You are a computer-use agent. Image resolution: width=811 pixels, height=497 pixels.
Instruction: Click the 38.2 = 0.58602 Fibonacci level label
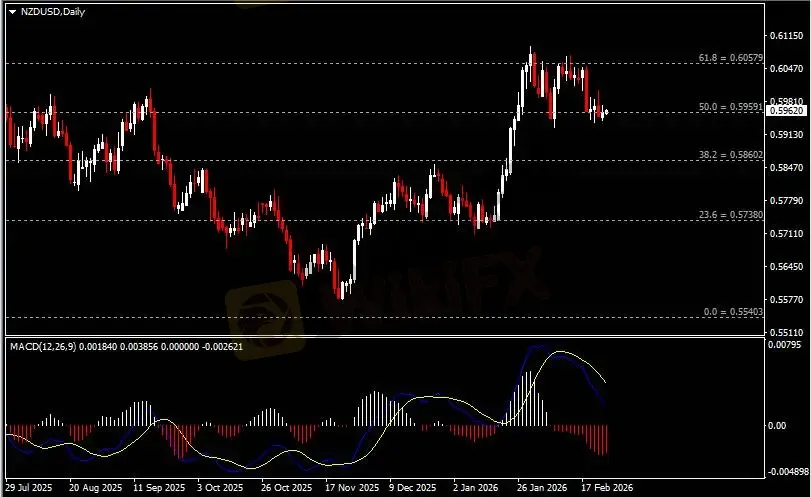[729, 155]
